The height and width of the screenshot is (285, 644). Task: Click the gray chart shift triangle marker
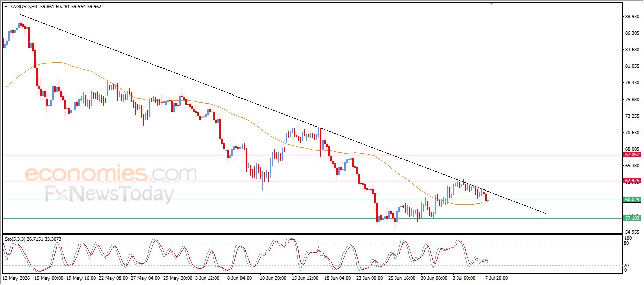(x=492, y=4)
